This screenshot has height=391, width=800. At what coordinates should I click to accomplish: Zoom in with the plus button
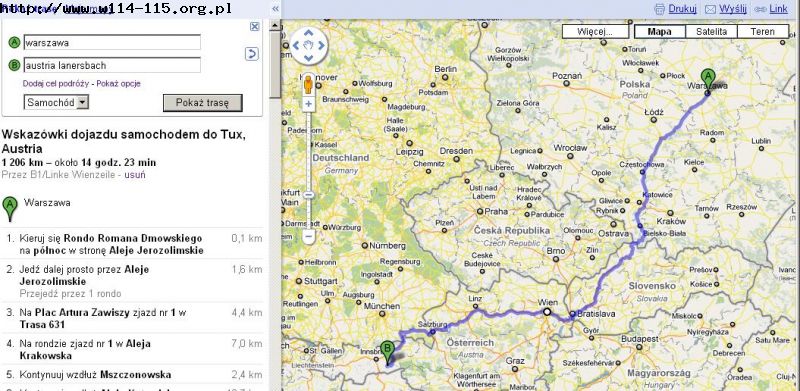point(308,104)
